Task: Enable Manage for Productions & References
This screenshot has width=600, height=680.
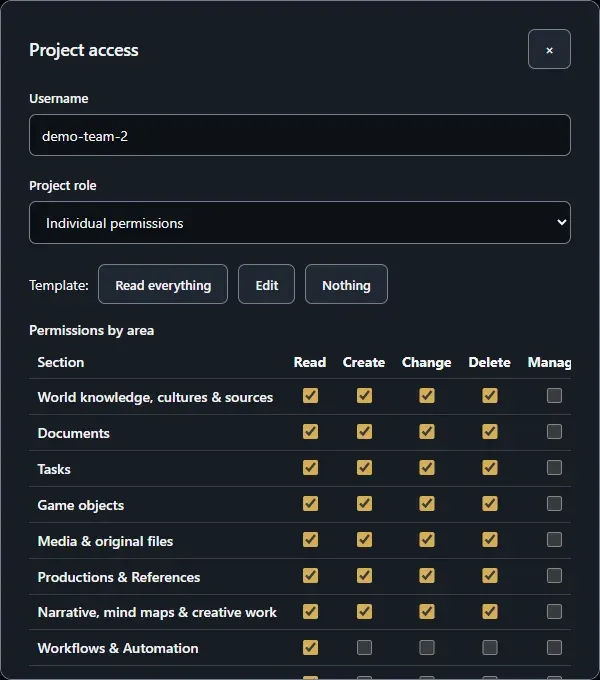Action: coord(554,575)
